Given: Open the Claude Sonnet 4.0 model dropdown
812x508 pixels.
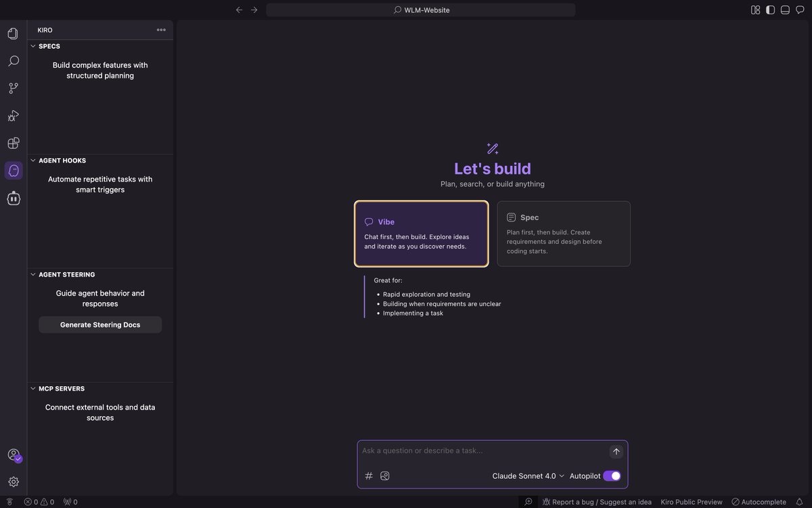Looking at the screenshot, I should (x=528, y=476).
